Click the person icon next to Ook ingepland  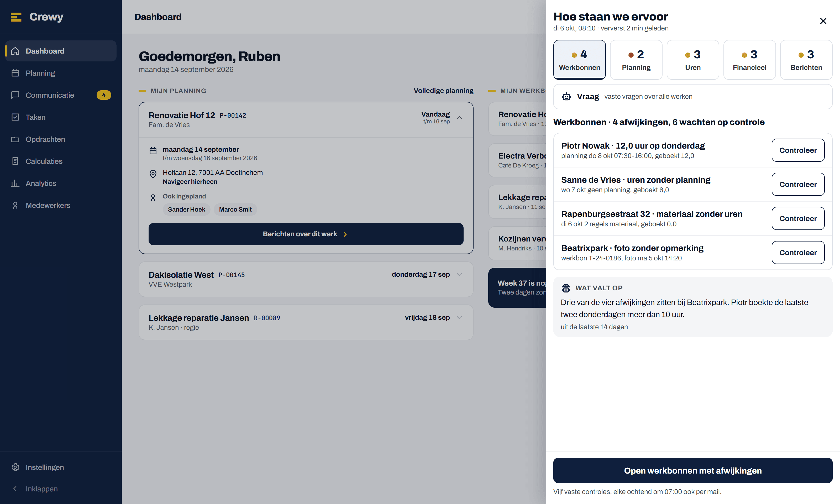[x=153, y=198]
